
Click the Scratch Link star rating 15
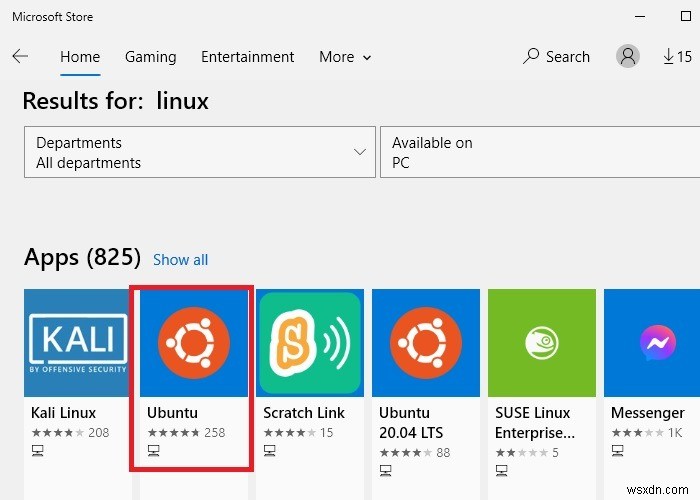coord(298,433)
